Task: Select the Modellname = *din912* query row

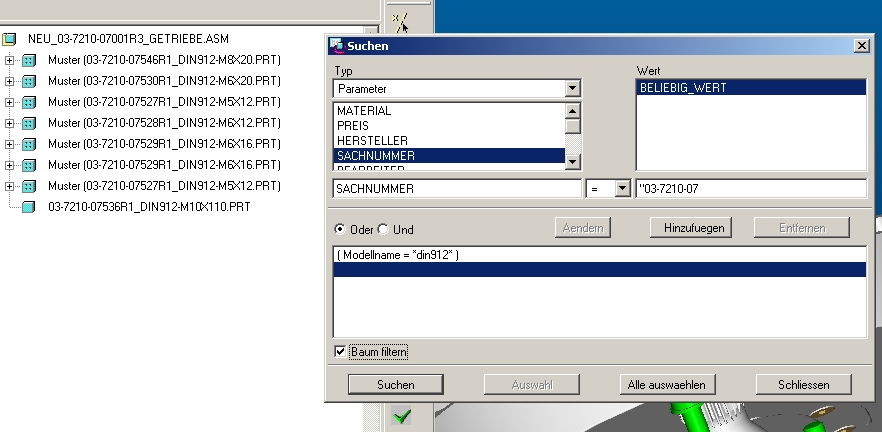Action: [600, 255]
